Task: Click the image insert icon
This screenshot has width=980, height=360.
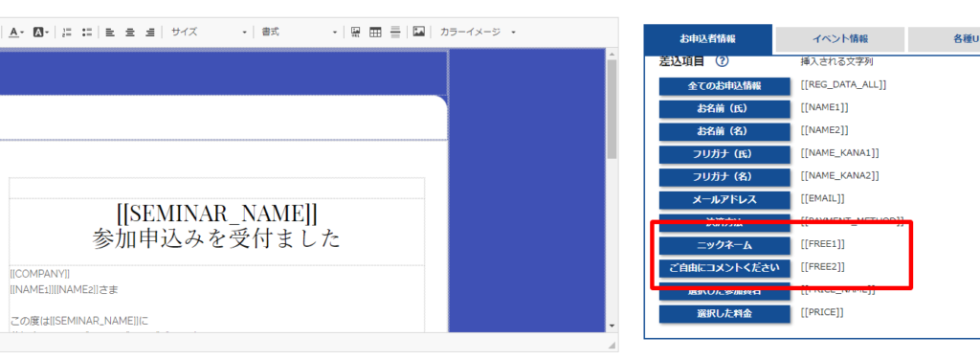Action: pyautogui.click(x=419, y=32)
